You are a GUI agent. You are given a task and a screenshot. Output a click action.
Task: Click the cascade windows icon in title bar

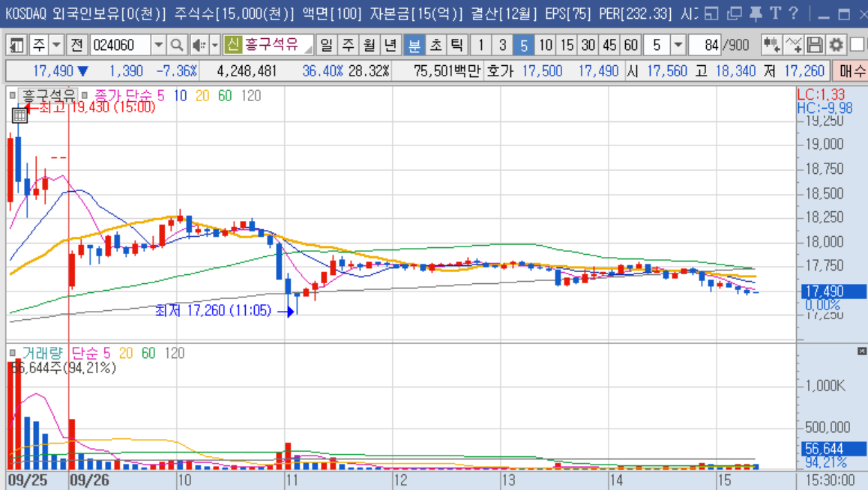pos(734,13)
